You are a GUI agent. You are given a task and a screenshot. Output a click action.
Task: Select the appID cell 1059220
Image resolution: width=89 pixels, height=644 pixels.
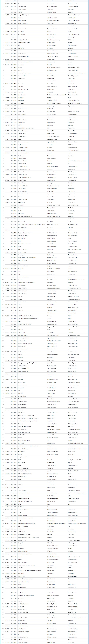pyautogui.click(x=8, y=4)
